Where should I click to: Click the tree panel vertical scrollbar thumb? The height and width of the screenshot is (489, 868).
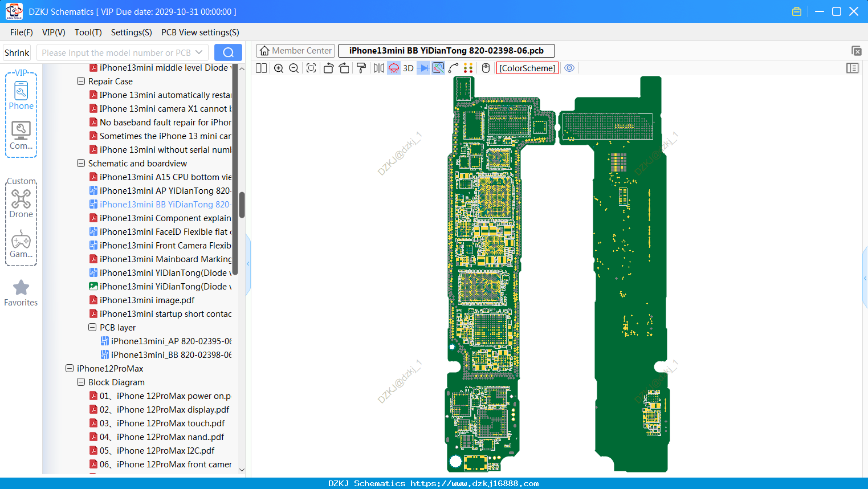click(x=242, y=205)
